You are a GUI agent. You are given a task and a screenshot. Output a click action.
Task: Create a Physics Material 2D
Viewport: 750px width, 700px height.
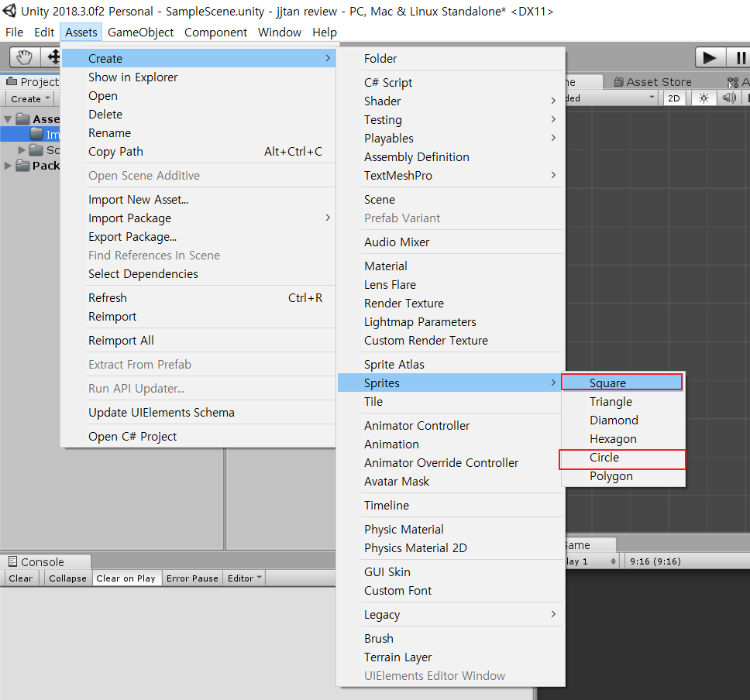[x=451, y=548]
